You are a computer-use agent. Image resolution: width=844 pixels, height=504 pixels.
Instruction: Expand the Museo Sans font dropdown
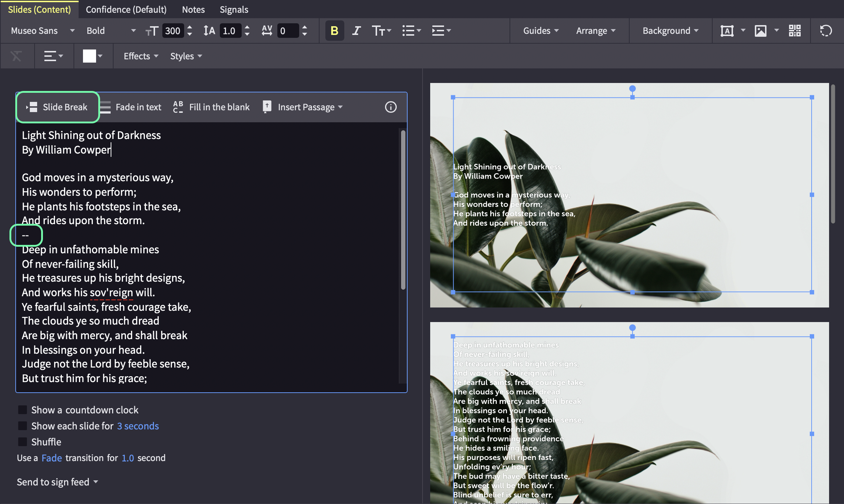pos(43,31)
